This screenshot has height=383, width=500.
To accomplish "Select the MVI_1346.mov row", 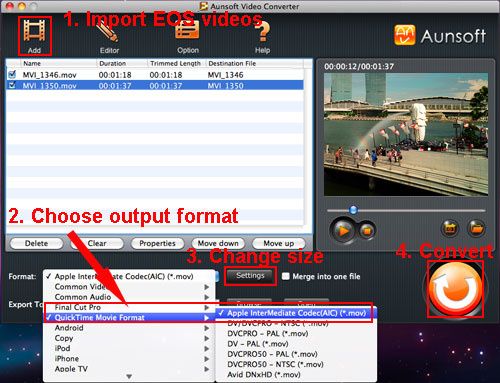I will [x=155, y=75].
